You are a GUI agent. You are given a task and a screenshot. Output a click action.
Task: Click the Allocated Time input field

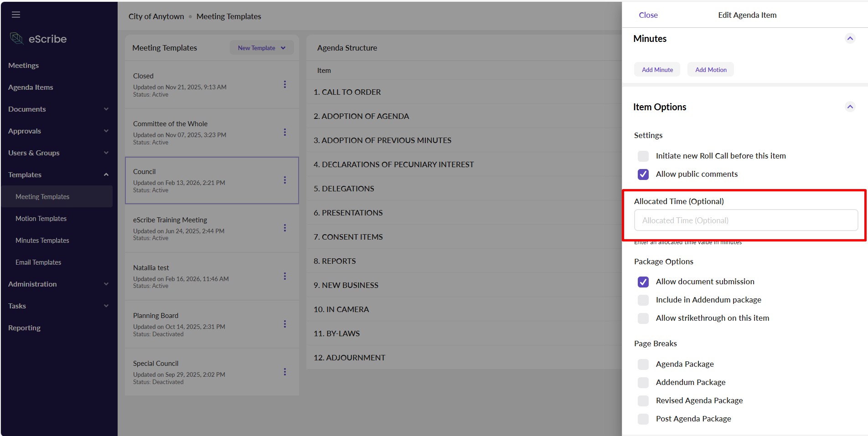(746, 221)
